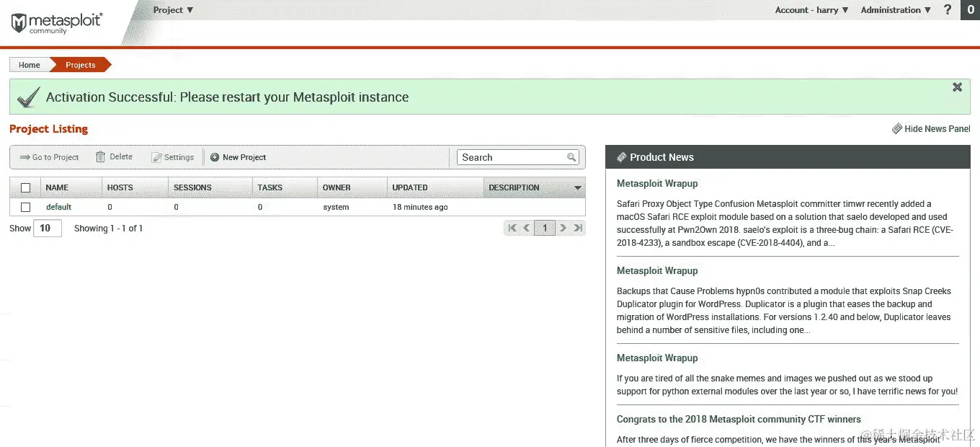980x447 pixels.
Task: Open the Project dropdown menu
Action: 173,10
